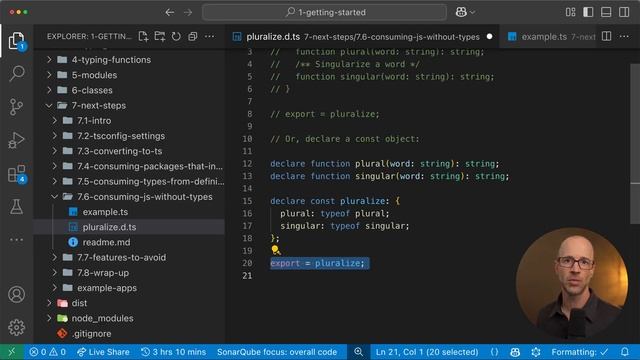Open the Run and Debug view
Image resolution: width=640 pixels, height=360 pixels.
click(x=16, y=140)
